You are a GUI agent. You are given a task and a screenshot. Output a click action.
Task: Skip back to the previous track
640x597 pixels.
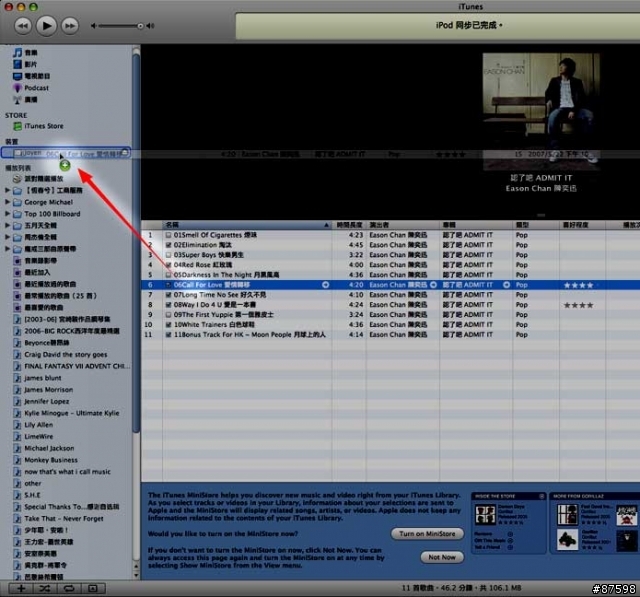coord(23,26)
